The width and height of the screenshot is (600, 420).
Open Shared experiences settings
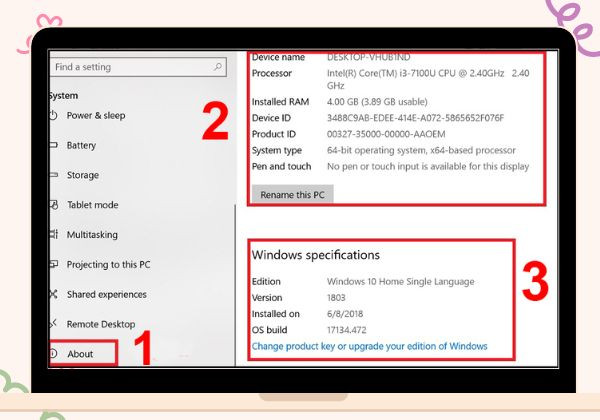[x=107, y=294]
